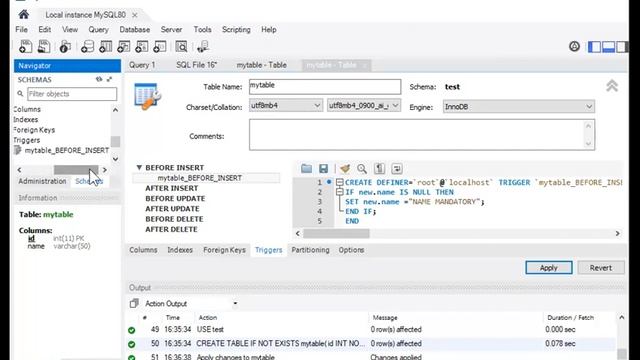Open the Workbench preferences gear icon
640x360 pixels.
coord(574,47)
